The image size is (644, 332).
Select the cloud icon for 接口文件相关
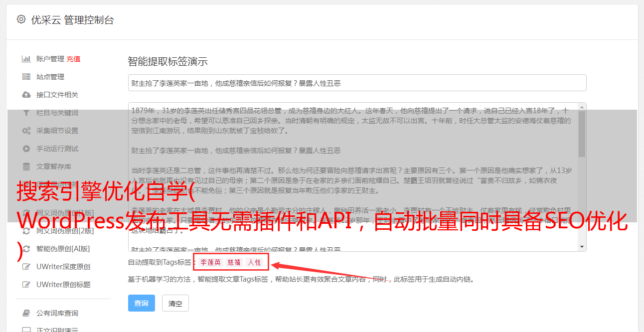point(26,95)
